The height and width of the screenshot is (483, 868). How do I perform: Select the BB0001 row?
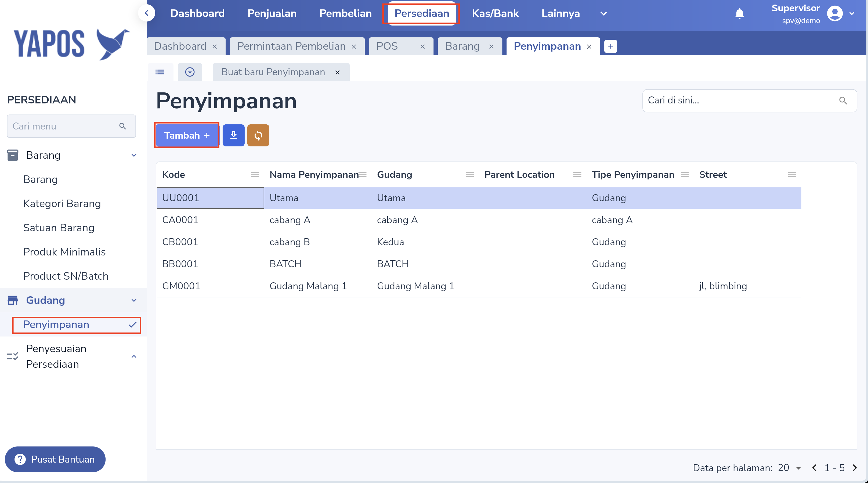(x=479, y=264)
